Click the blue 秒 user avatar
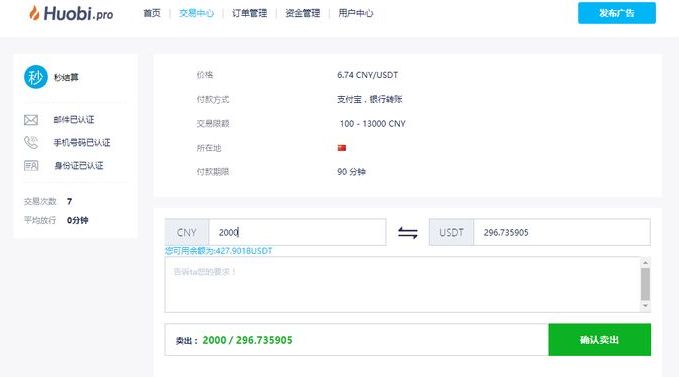This screenshot has width=679, height=377. (x=36, y=77)
